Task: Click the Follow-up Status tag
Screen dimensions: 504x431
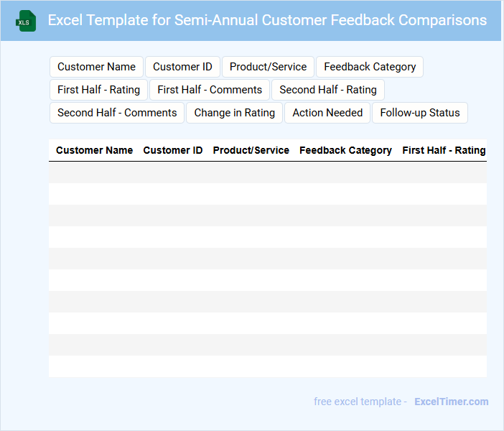Action: click(x=419, y=113)
